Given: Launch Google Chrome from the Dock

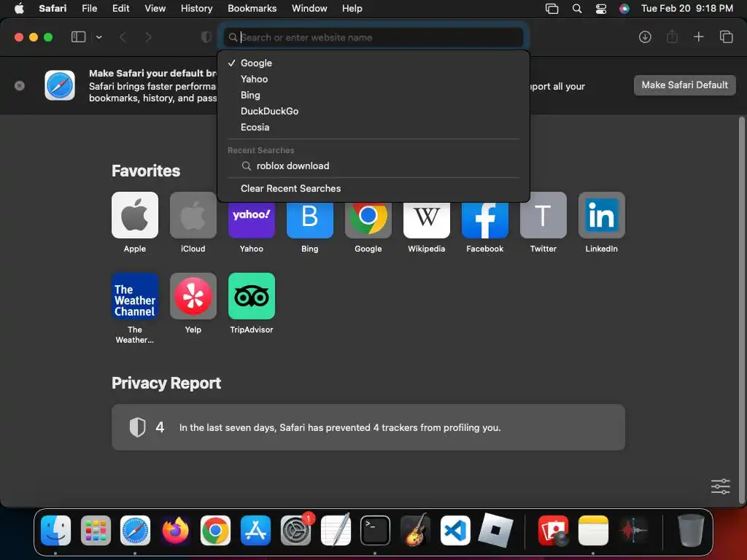Looking at the screenshot, I should point(215,530).
